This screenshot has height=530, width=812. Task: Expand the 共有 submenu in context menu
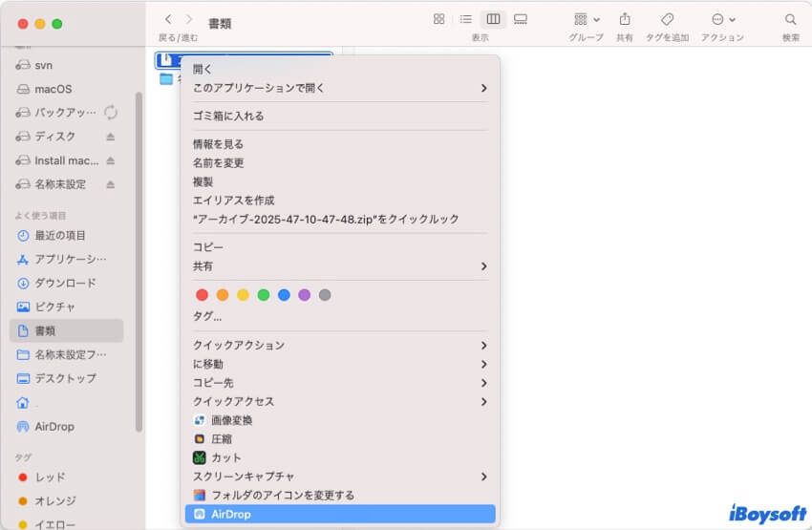(340, 266)
